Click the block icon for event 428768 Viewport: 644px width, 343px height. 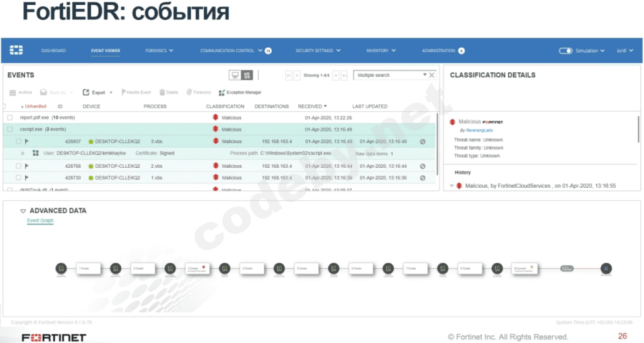[x=423, y=166]
